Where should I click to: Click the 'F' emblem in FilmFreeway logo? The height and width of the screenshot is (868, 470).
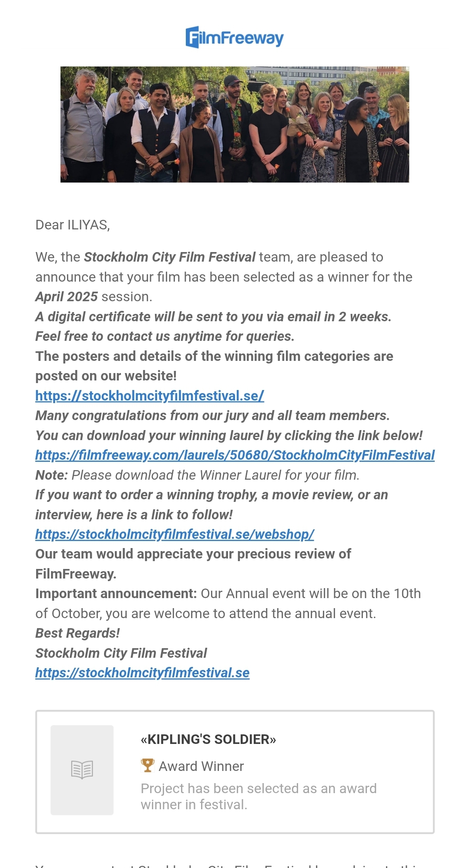193,37
